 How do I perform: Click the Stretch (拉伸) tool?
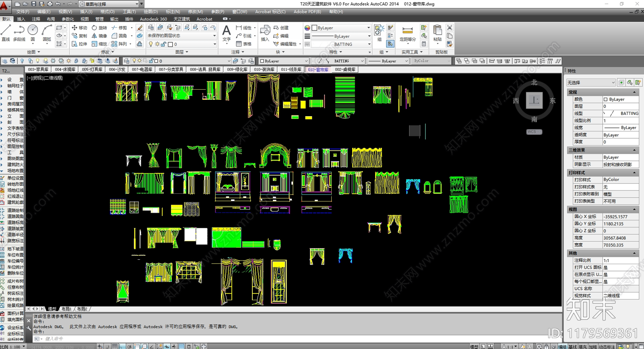(x=79, y=44)
